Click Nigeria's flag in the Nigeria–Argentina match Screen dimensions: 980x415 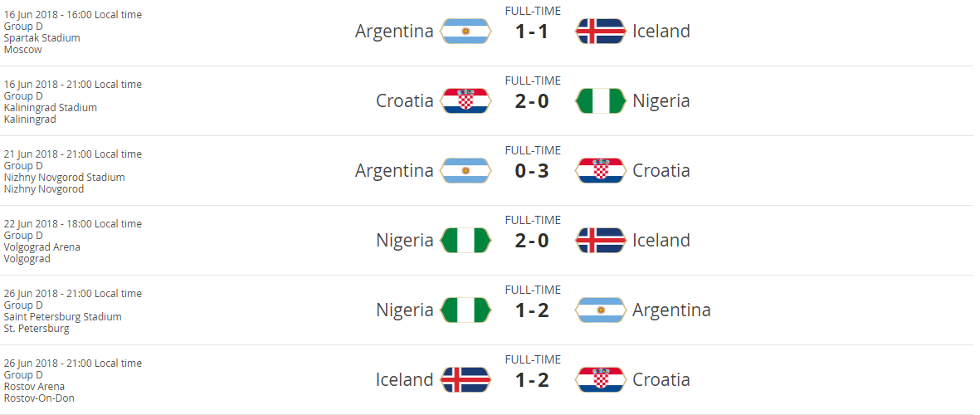[x=466, y=310]
